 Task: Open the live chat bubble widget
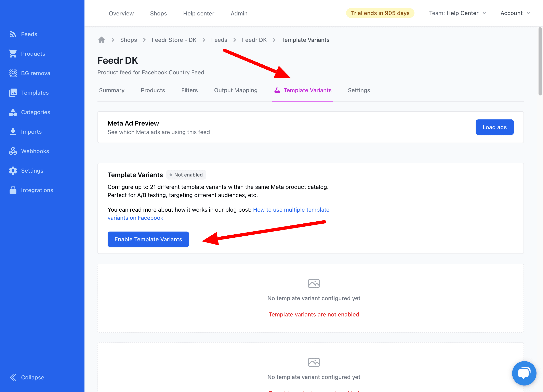pyautogui.click(x=524, y=373)
